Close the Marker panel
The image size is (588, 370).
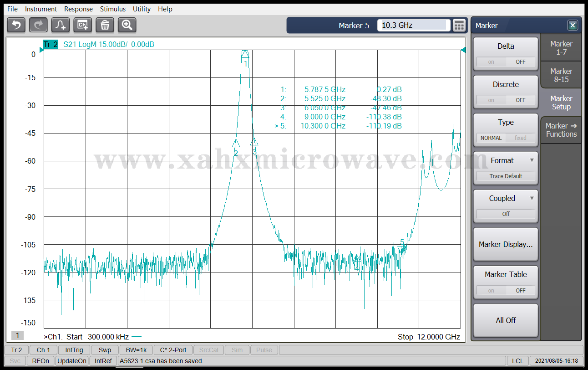click(x=573, y=26)
